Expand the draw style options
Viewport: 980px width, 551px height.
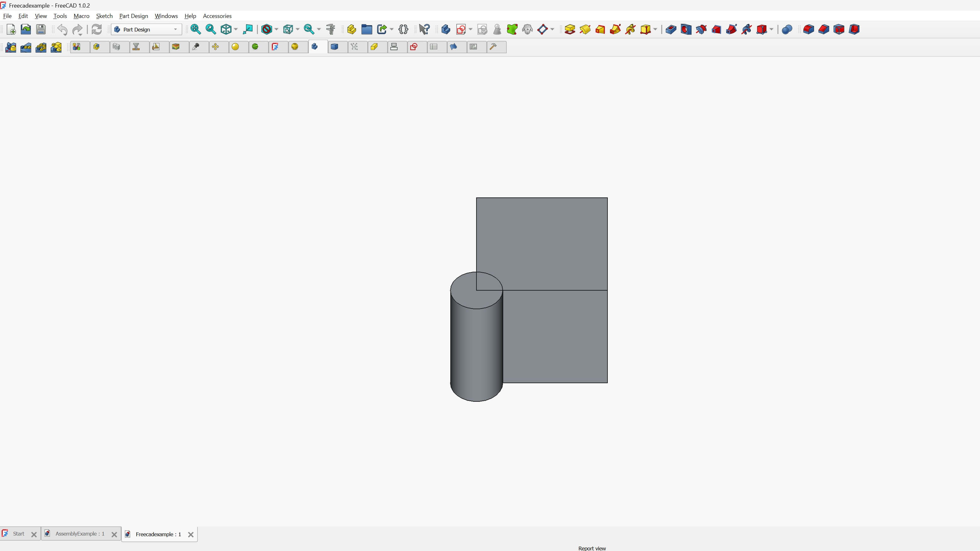click(276, 29)
